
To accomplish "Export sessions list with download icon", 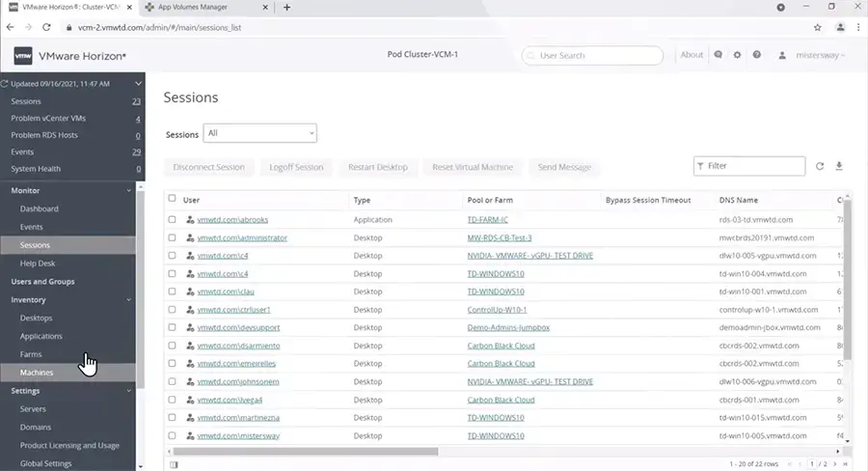I will (839, 166).
